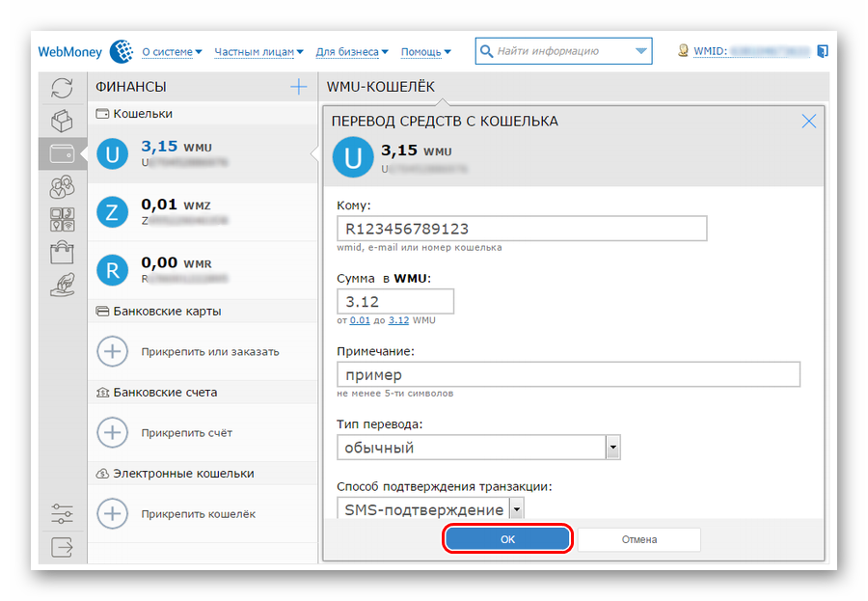868x601 pixels.
Task: Click the Найти информацию search field
Action: tap(562, 51)
